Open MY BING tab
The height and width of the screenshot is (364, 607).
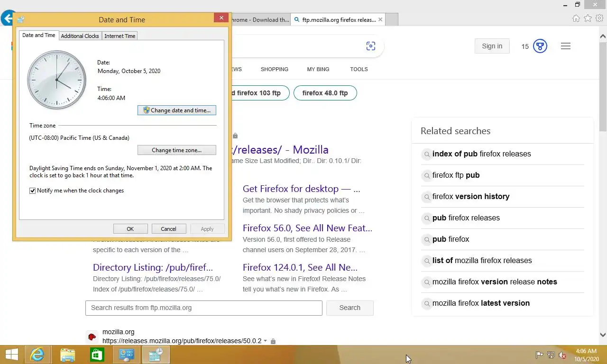point(318,69)
